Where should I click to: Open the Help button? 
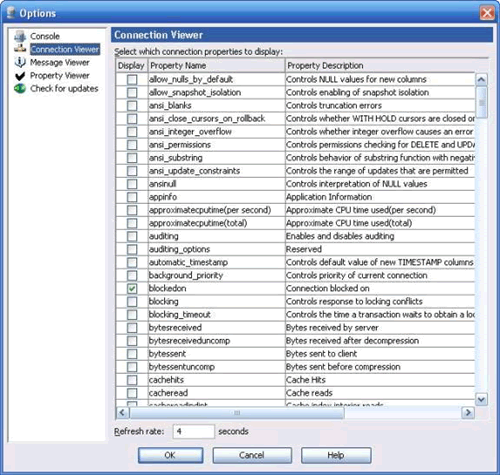pos(336,455)
